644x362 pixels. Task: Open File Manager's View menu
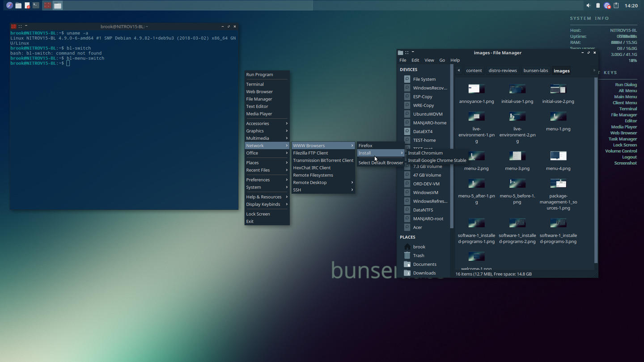tap(429, 60)
